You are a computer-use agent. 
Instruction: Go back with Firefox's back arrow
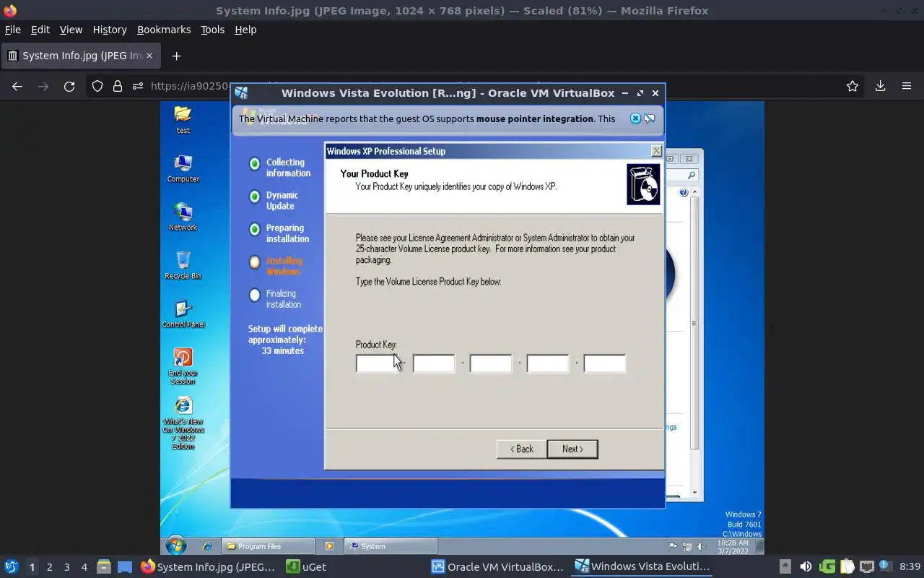17,86
